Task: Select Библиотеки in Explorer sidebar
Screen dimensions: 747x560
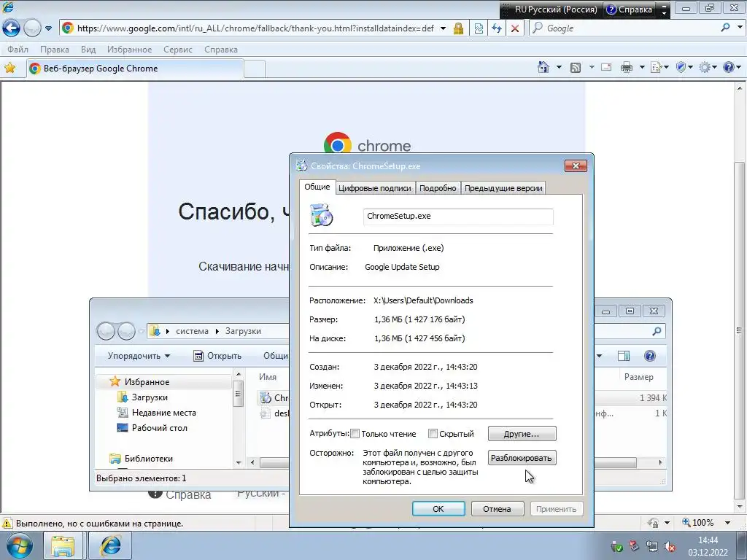Action: (149, 459)
